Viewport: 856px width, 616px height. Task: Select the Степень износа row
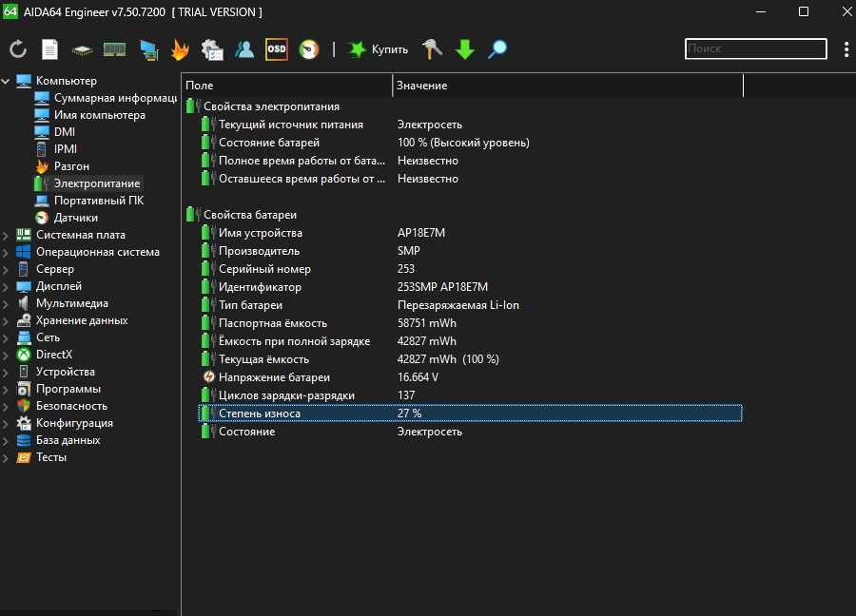pos(470,413)
